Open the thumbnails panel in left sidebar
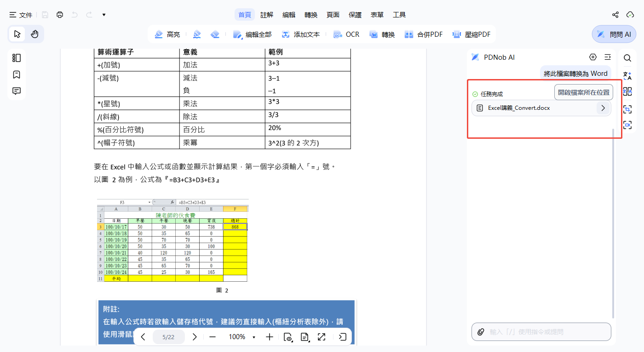The image size is (644, 352). coord(17,58)
